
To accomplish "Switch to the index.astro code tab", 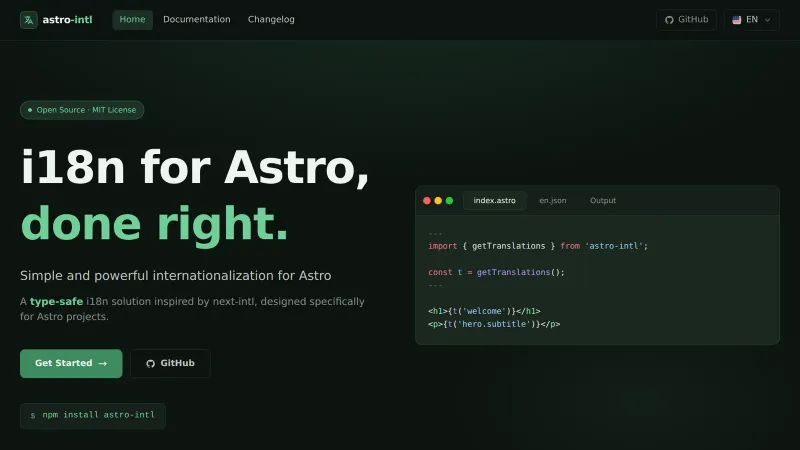I will (494, 200).
